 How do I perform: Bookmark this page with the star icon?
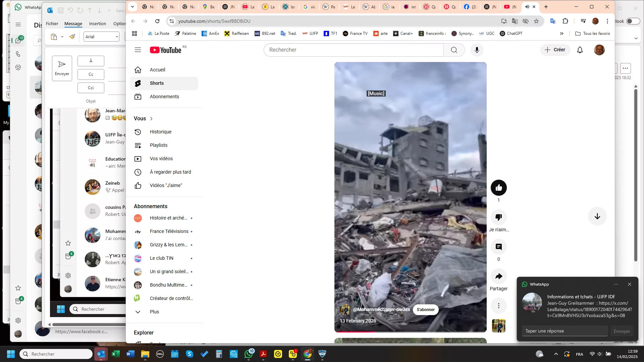(536, 21)
